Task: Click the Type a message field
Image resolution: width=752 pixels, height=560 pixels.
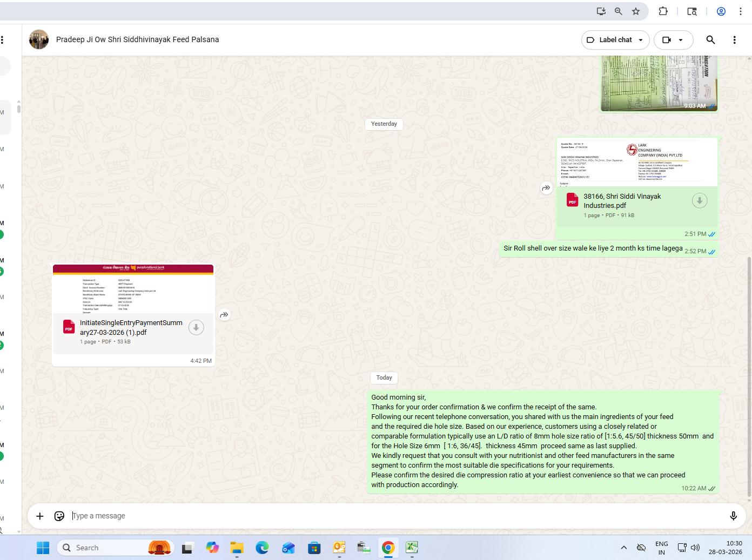Action: [x=378, y=516]
